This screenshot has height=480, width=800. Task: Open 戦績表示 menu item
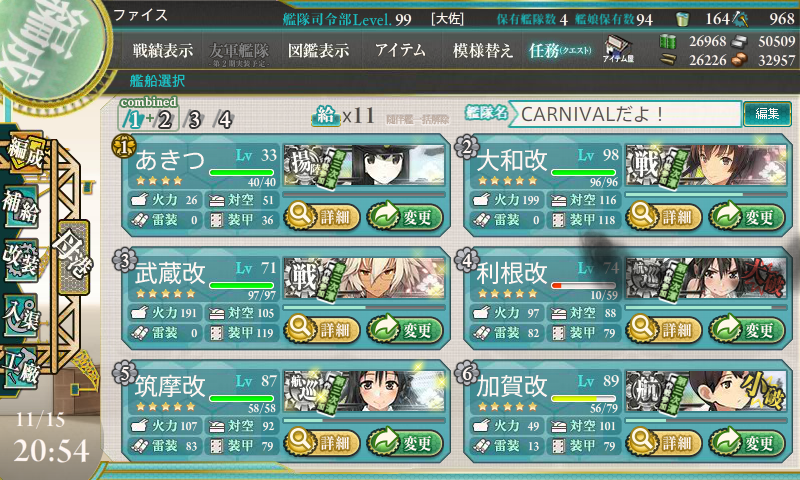pos(163,50)
